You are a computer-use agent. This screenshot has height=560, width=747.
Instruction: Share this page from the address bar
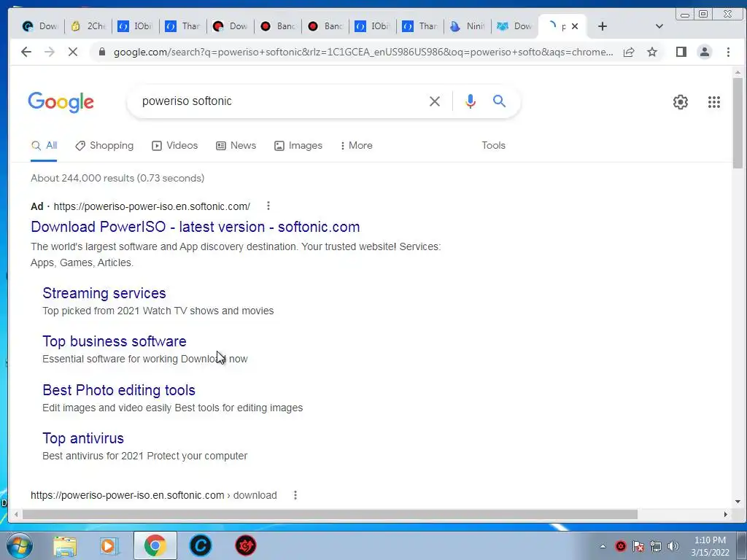629,52
